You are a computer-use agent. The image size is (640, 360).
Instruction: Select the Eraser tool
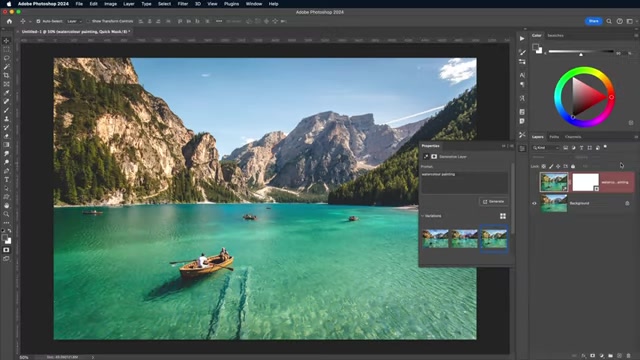pyautogui.click(x=6, y=136)
